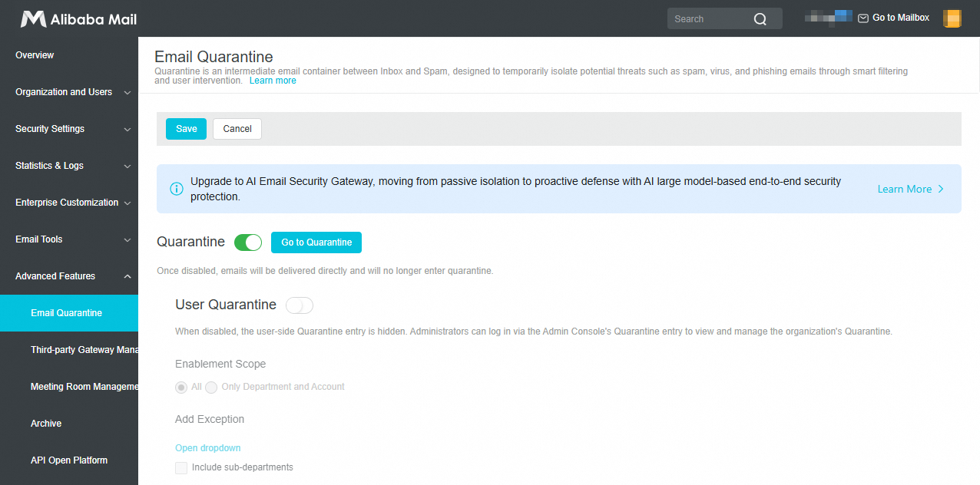Check Include sub-departments box

181,468
